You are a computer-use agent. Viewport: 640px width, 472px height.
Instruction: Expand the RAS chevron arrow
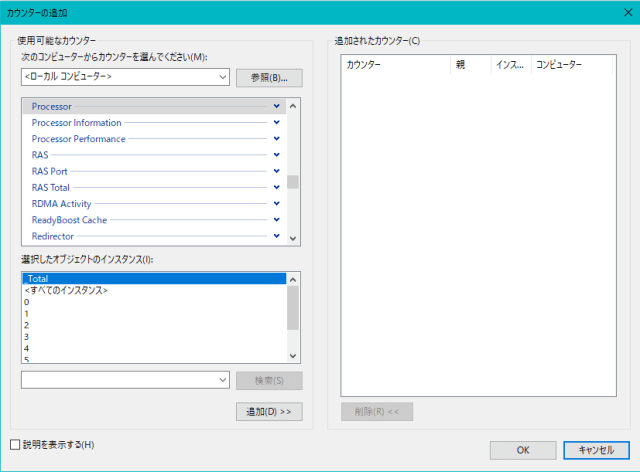(276, 155)
